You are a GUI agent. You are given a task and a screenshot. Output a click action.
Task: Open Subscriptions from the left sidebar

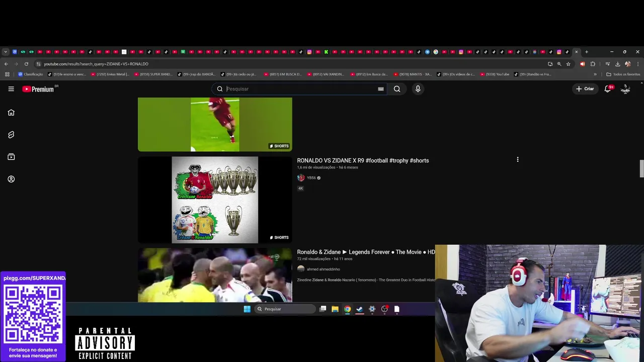click(x=11, y=157)
